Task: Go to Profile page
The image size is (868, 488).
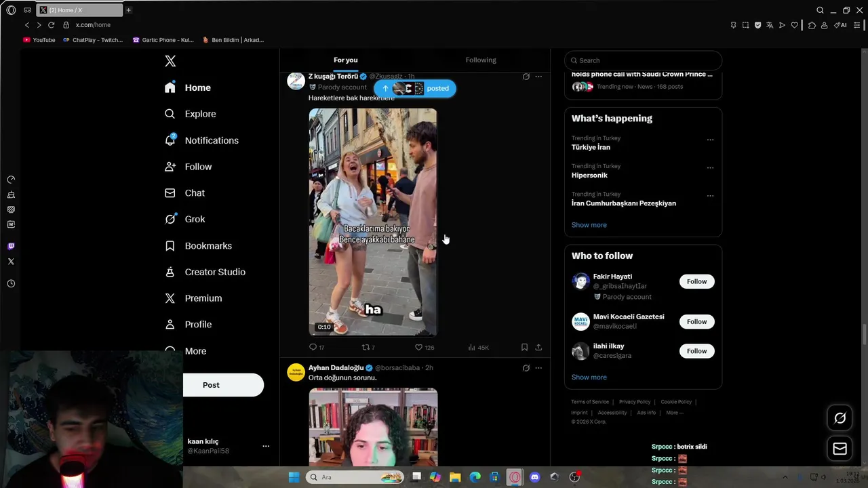Action: click(x=188, y=325)
